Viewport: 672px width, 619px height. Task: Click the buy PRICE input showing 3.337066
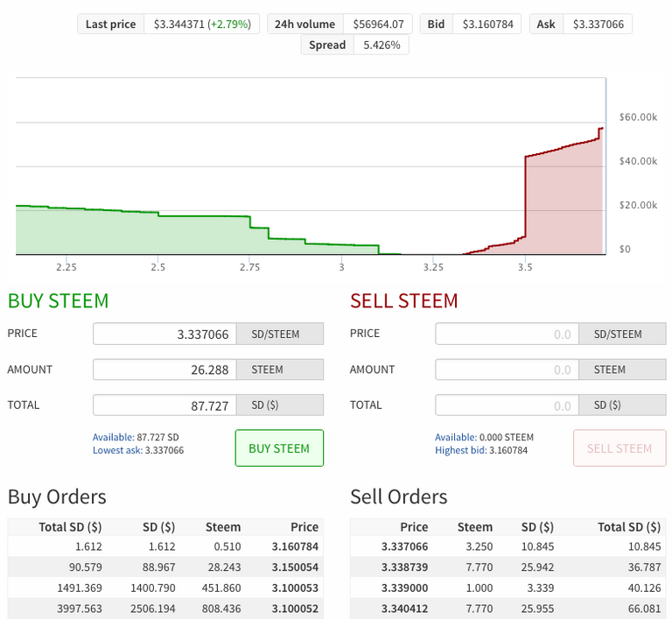coord(164,334)
